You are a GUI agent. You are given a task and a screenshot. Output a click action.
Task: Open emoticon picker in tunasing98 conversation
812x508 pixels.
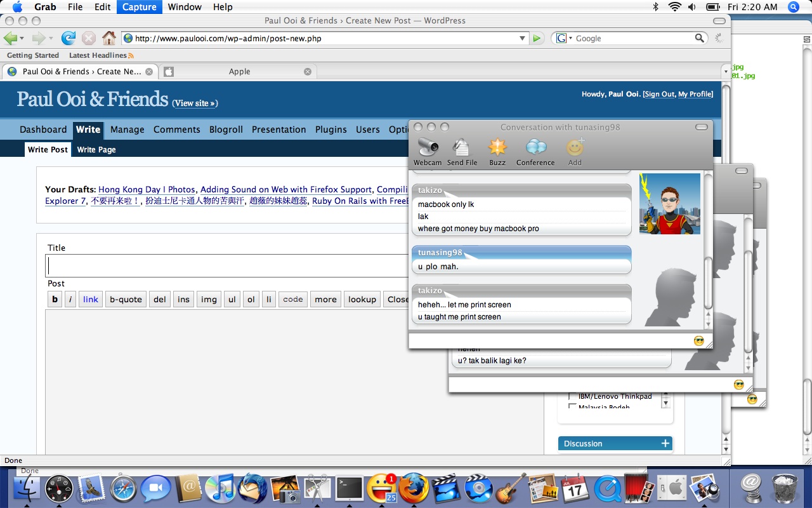pyautogui.click(x=699, y=341)
